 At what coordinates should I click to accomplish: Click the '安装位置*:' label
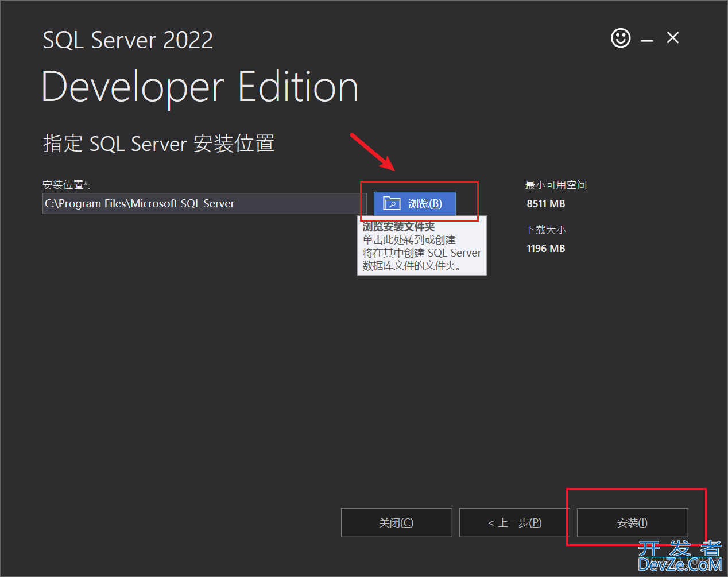point(66,185)
